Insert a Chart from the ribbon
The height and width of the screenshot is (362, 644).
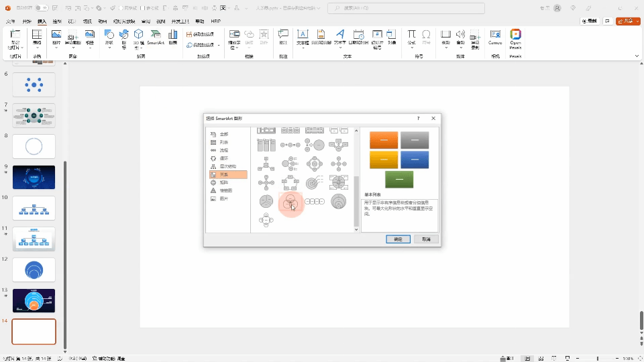(x=173, y=34)
